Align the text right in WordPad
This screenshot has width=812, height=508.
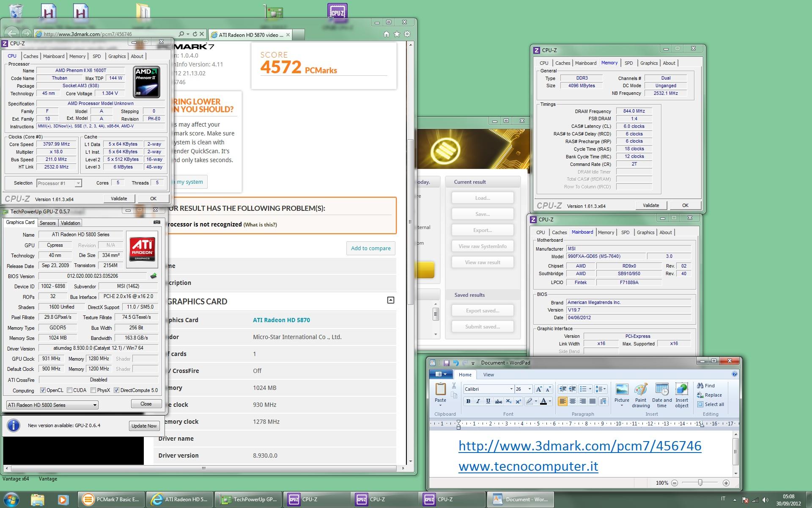[x=583, y=401]
